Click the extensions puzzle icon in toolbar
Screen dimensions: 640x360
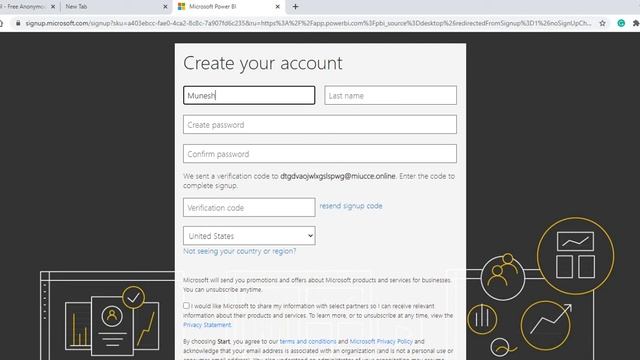pyautogui.click(x=636, y=23)
